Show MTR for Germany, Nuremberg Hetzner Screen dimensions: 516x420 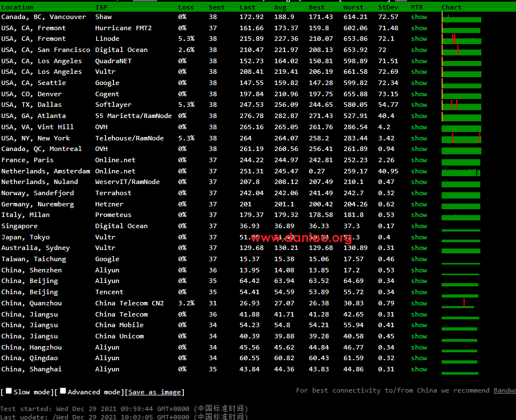(x=419, y=204)
